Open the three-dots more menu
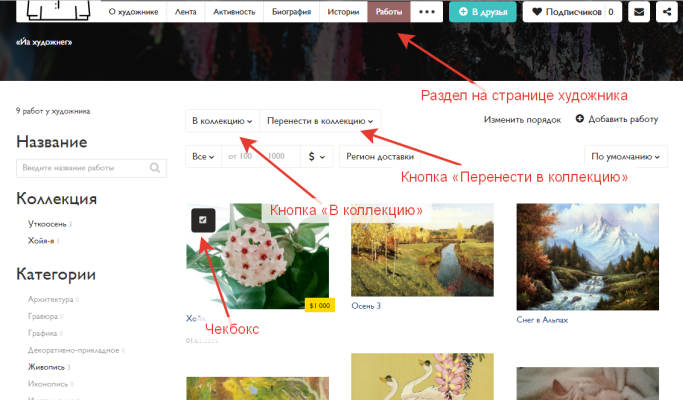683x400 pixels. (x=427, y=12)
